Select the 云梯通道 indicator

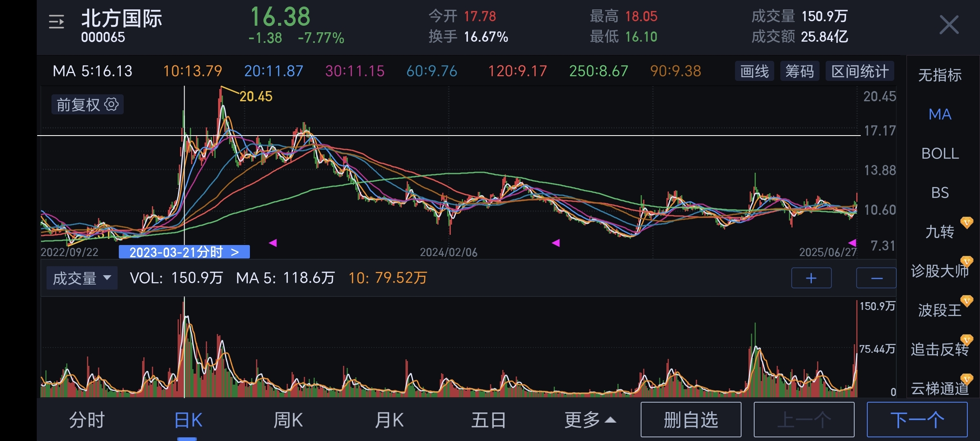[940, 389]
